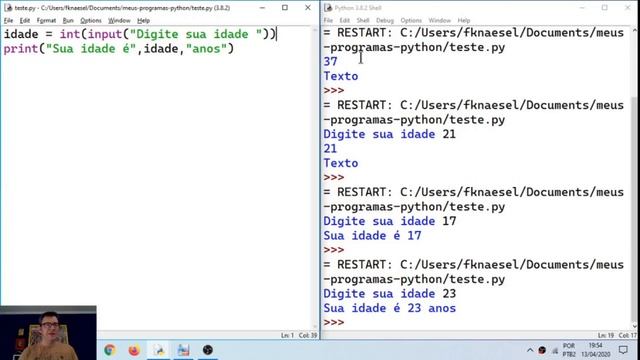Image resolution: width=640 pixels, height=360 pixels.
Task: Click output line 37 in shell
Action: (330, 62)
